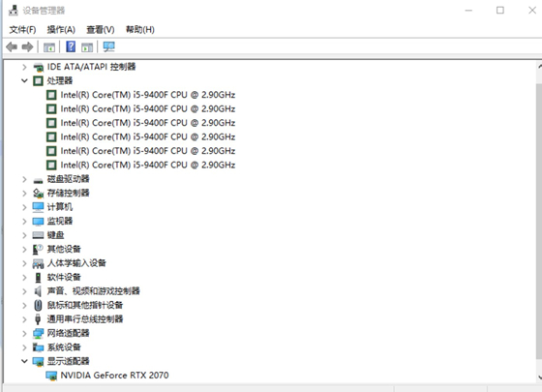Image resolution: width=542 pixels, height=392 pixels.
Task: Open the 查看(V) menu
Action: click(x=101, y=30)
